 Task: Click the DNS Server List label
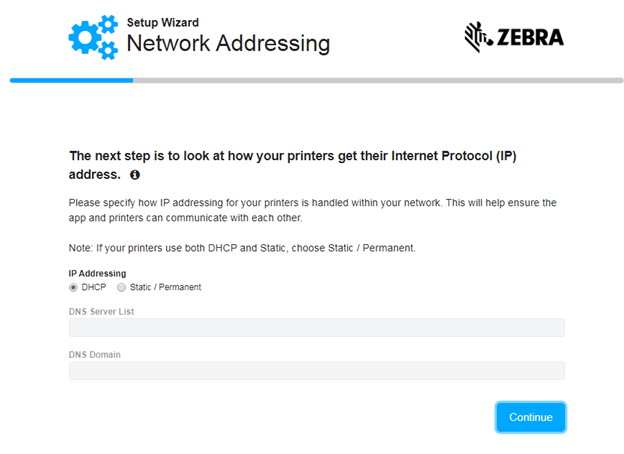coord(101,311)
